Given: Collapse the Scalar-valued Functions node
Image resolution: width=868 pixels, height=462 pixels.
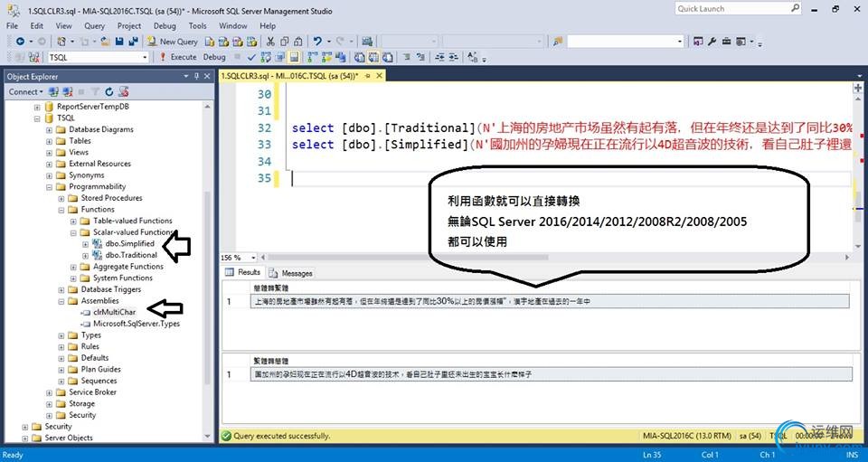Looking at the screenshot, I should pos(73,232).
